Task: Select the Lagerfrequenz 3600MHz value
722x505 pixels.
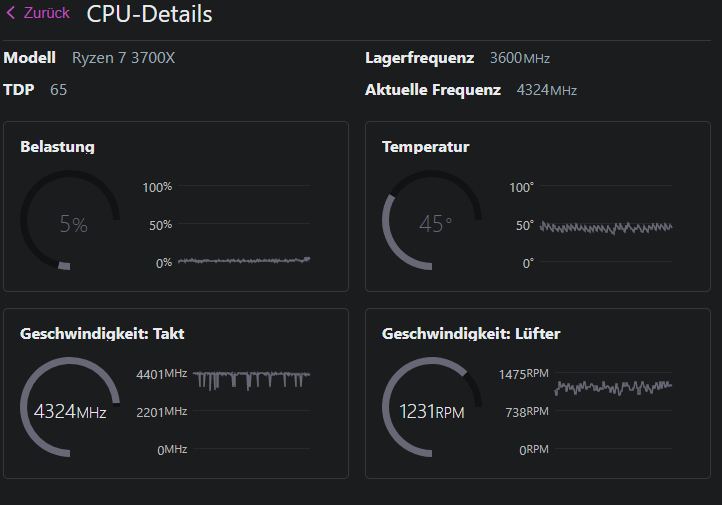Action: pos(519,58)
